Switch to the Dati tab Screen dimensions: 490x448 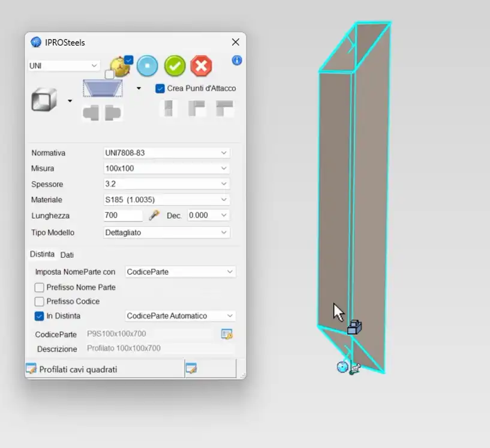pyautogui.click(x=67, y=255)
